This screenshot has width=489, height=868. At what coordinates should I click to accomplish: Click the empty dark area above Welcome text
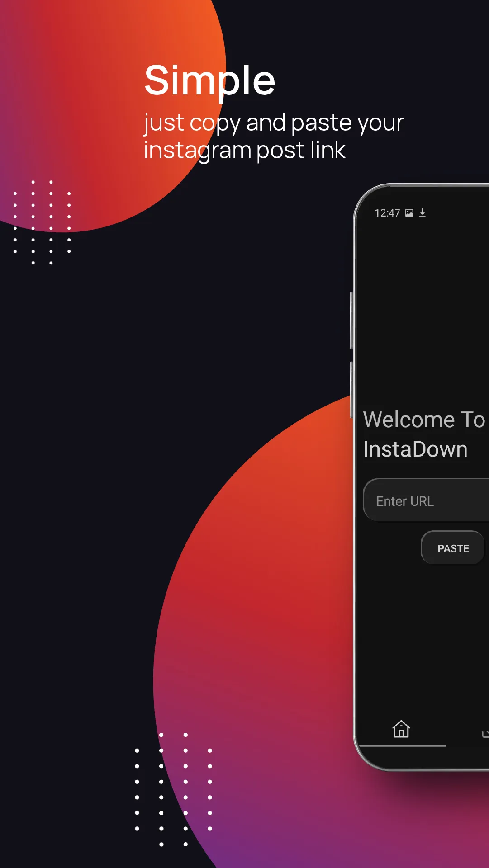pyautogui.click(x=421, y=316)
